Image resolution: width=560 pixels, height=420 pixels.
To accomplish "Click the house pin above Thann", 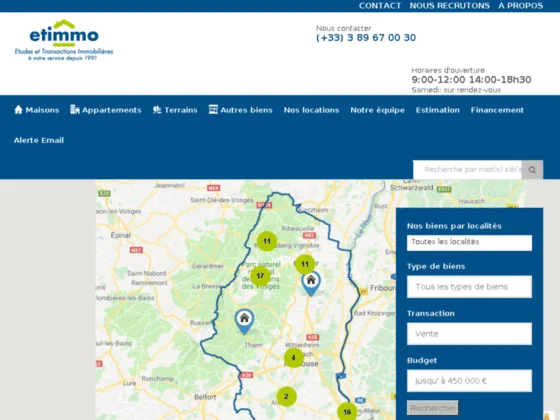I will (x=244, y=322).
